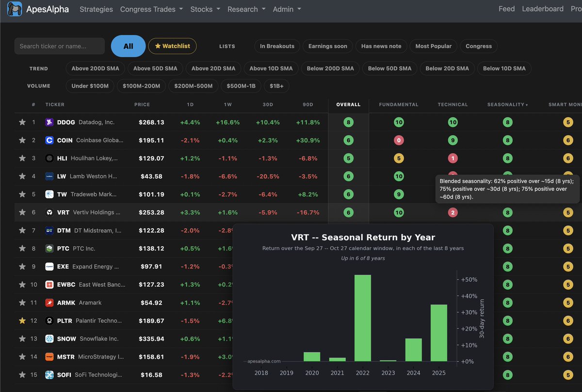Star the TW Tradeweb row

click(22, 194)
